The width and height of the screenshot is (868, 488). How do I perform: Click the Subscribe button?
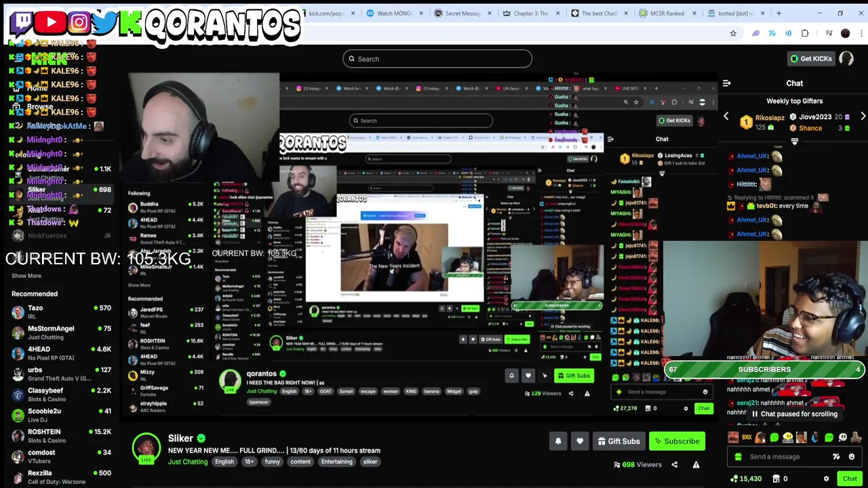[x=677, y=441]
